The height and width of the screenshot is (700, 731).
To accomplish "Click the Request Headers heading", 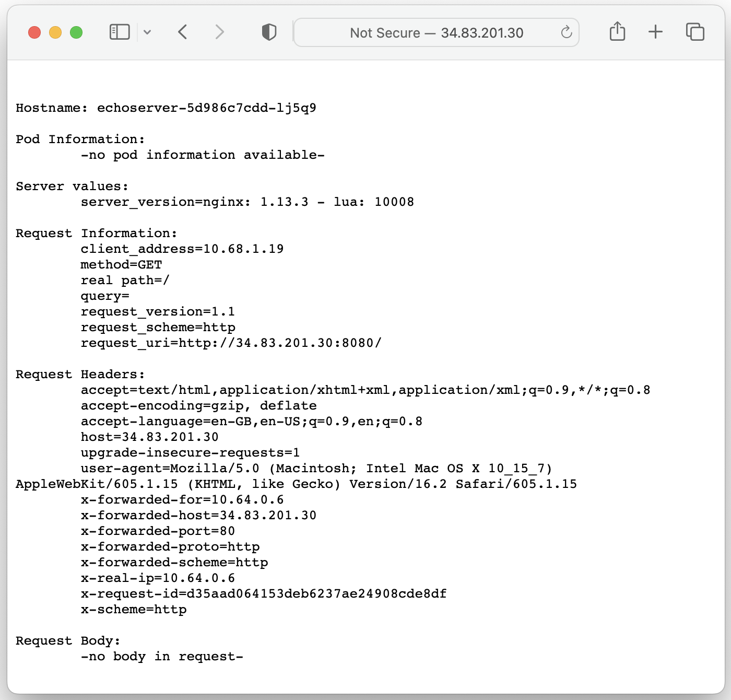I will click(80, 375).
